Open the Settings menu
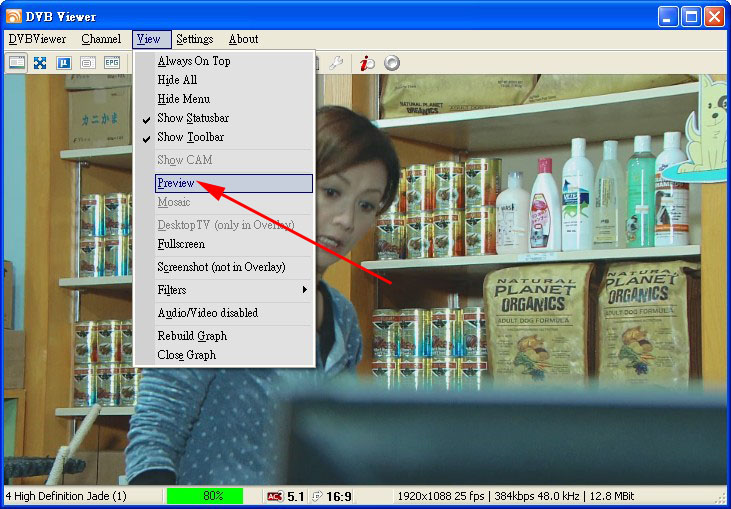Image resolution: width=731 pixels, height=509 pixels. point(194,39)
